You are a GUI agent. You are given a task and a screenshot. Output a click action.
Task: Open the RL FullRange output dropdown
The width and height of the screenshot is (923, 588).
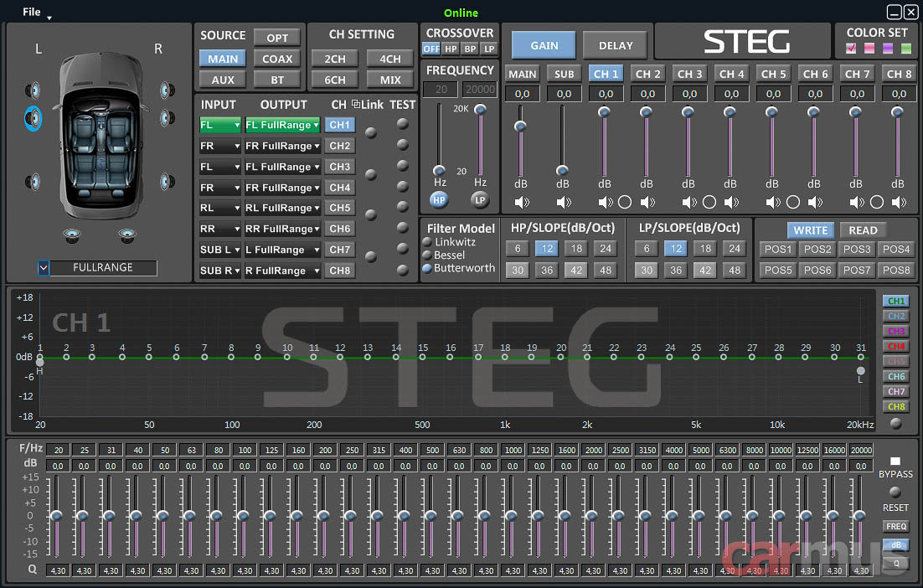coord(282,208)
